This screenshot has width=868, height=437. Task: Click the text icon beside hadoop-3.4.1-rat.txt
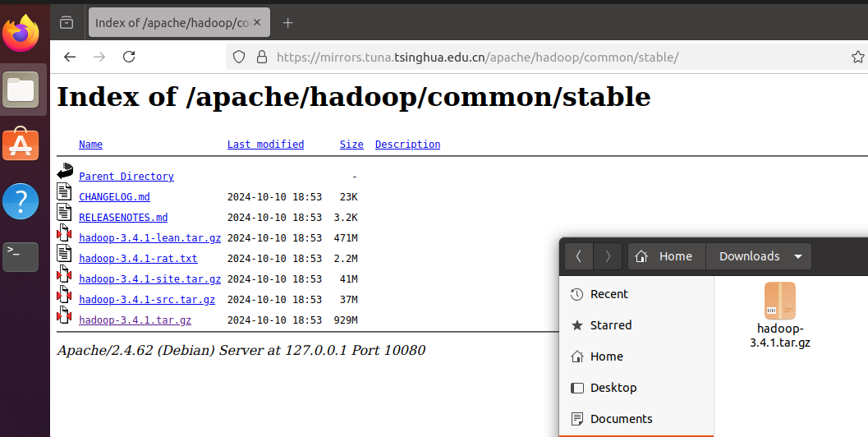point(64,253)
